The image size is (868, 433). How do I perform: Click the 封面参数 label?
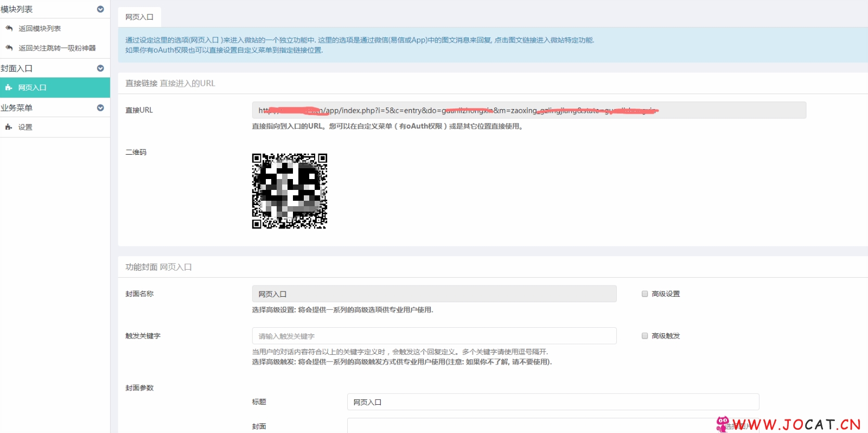[x=139, y=387]
